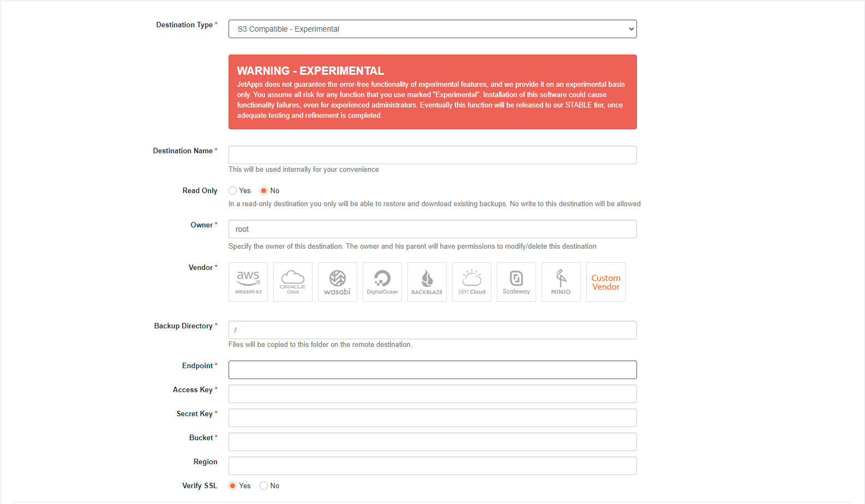Click the 'This will be used internally' hint

click(304, 170)
